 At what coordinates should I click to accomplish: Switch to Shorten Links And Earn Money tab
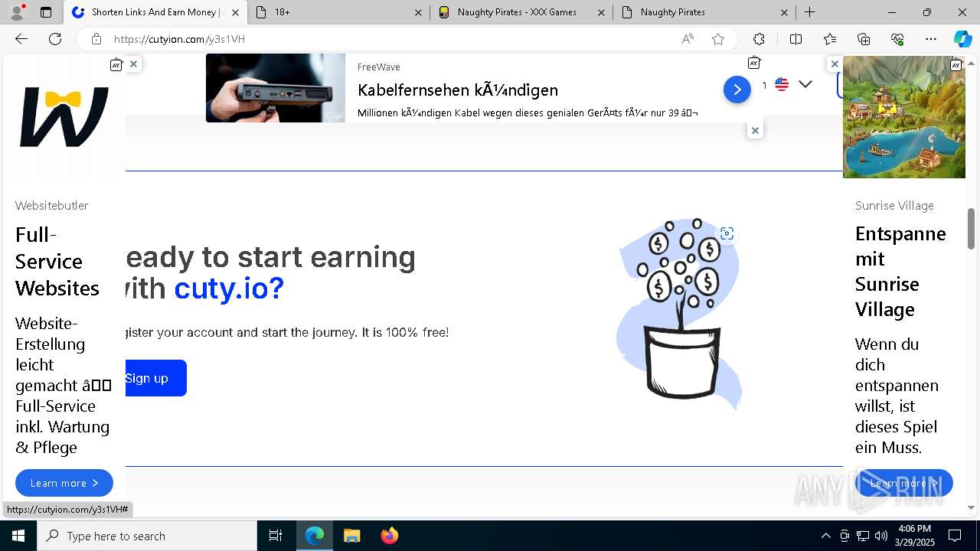pyautogui.click(x=155, y=12)
